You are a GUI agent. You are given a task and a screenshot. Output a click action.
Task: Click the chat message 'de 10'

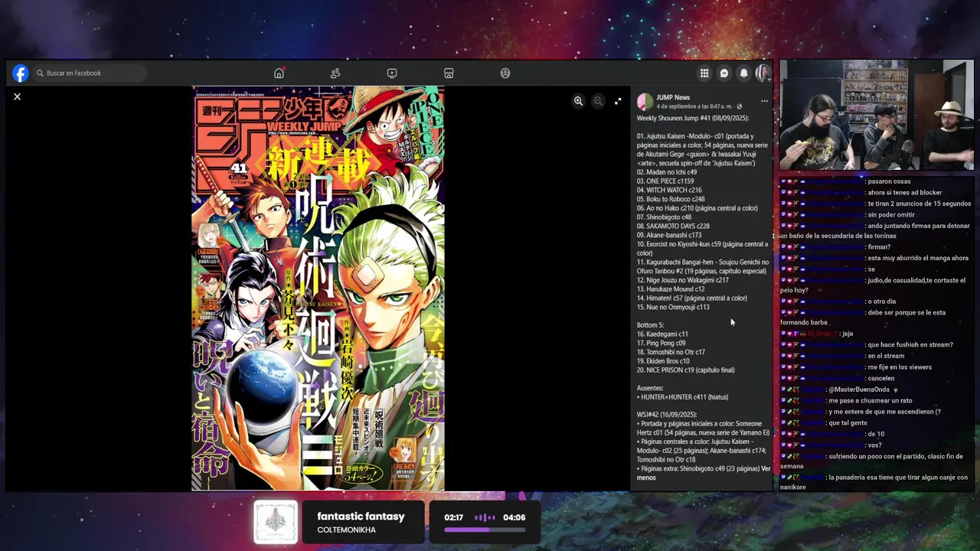(x=876, y=434)
